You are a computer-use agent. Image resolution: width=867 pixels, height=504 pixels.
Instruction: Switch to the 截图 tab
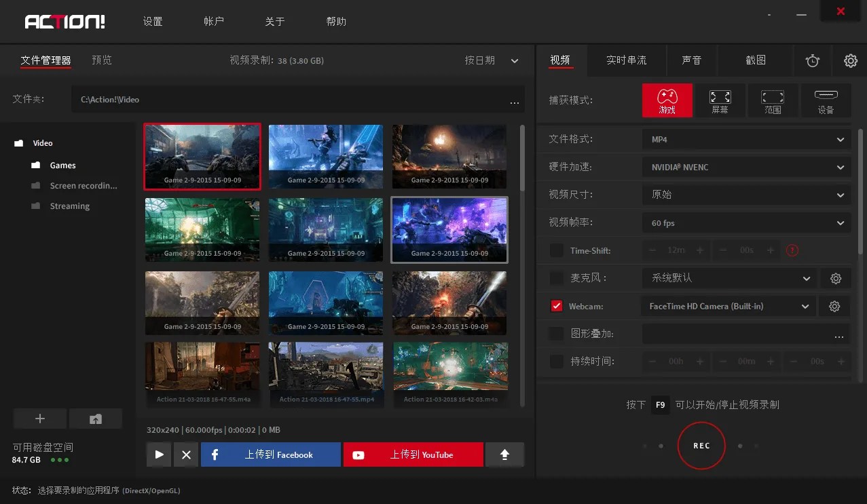756,60
